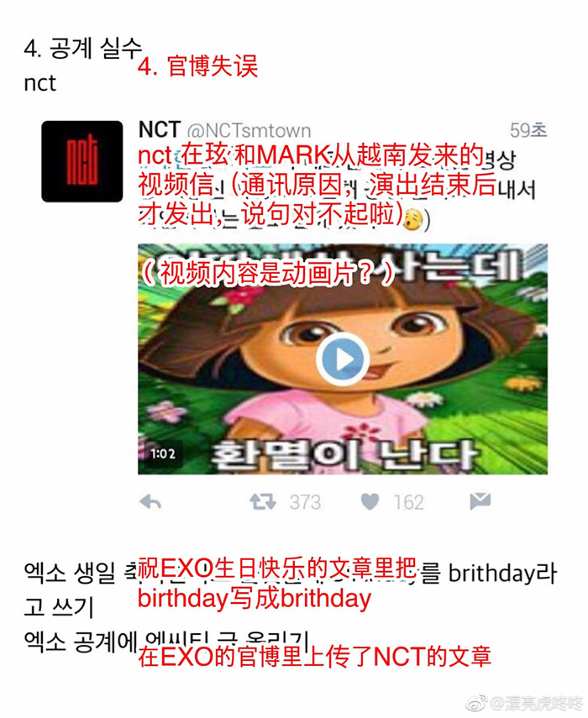Click the Weibo logo in the watermark
The image size is (588, 718).
coord(477,703)
